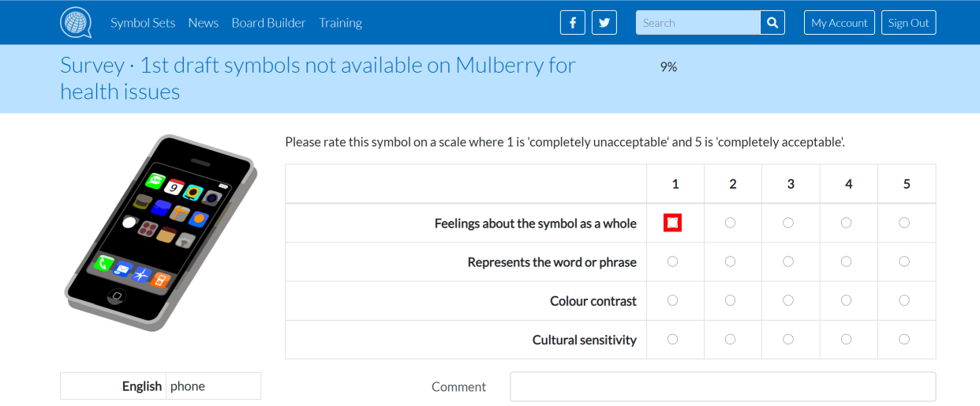Rate 'Cultural sensitivity' as 3
This screenshot has height=406, width=980.
point(788,339)
